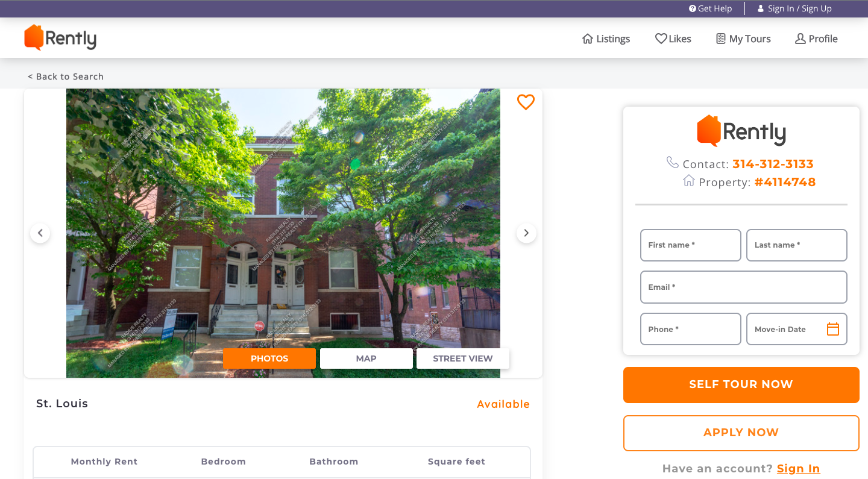This screenshot has height=479, width=868.
Task: Open the Move-in Date calendar icon
Action: pos(832,329)
